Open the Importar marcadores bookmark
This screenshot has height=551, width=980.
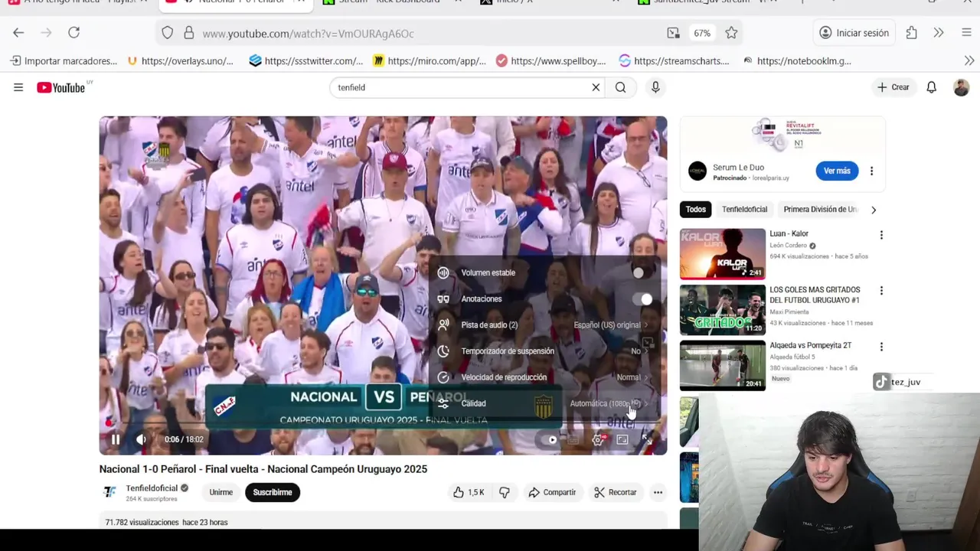[x=64, y=60]
